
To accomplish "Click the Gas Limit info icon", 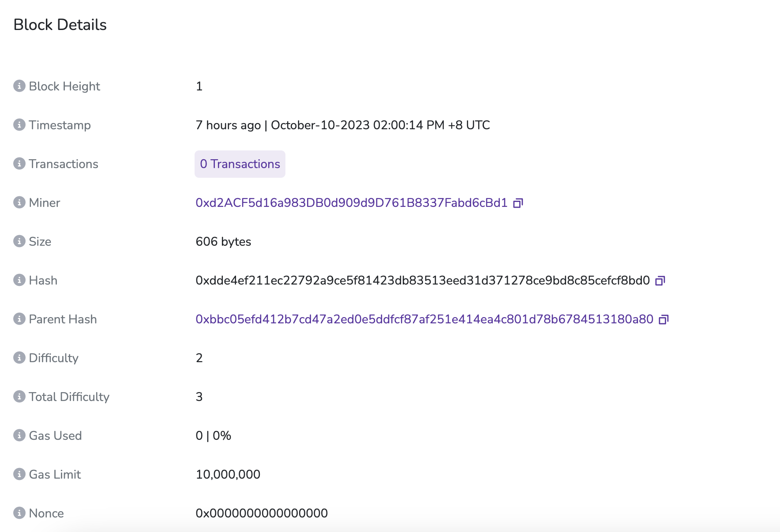I will (19, 474).
